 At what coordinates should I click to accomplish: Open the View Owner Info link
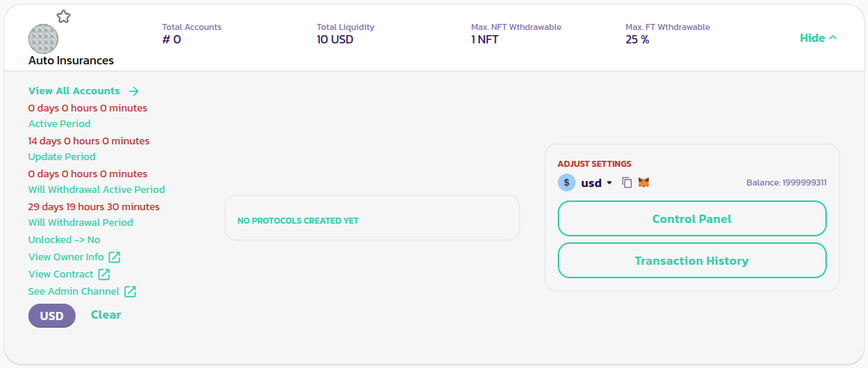[66, 257]
